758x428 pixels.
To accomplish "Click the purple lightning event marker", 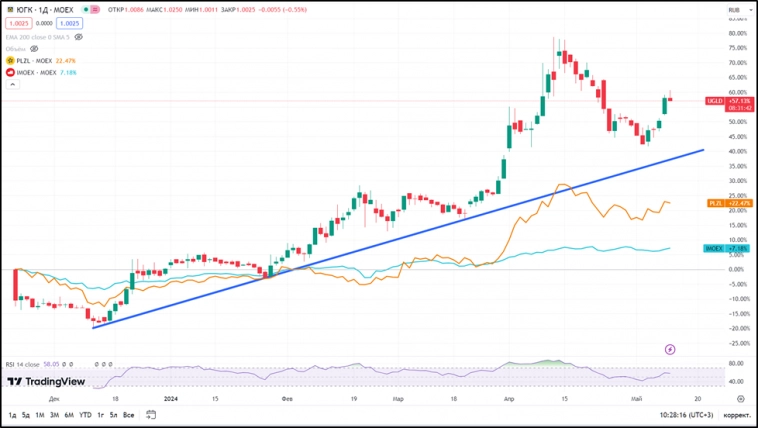I will [670, 349].
